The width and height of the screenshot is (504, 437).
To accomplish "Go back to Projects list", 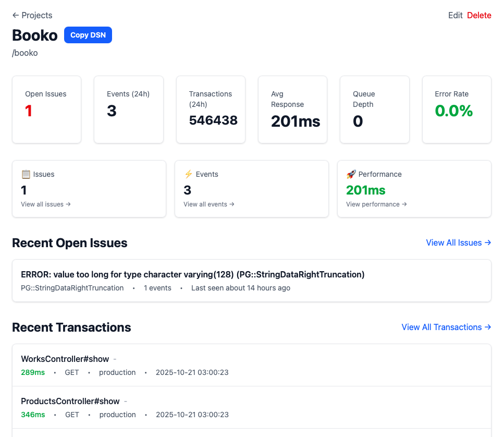I will coord(32,15).
